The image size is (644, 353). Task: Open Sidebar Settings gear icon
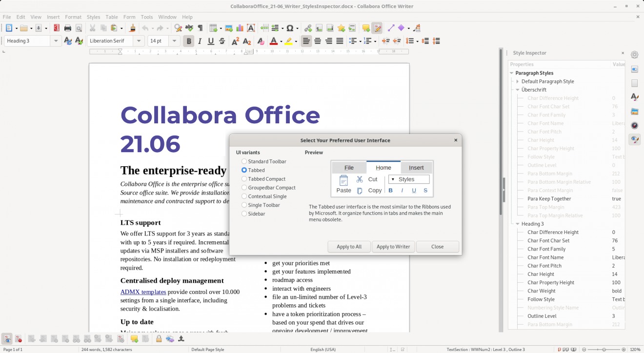click(x=635, y=55)
